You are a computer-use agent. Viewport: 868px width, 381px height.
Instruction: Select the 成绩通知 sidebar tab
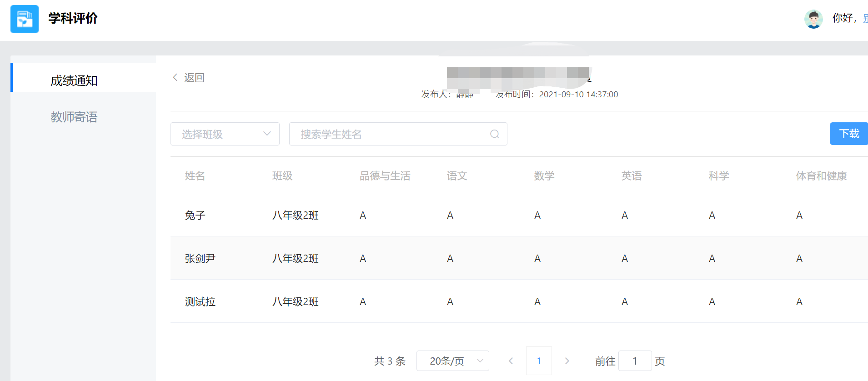74,80
